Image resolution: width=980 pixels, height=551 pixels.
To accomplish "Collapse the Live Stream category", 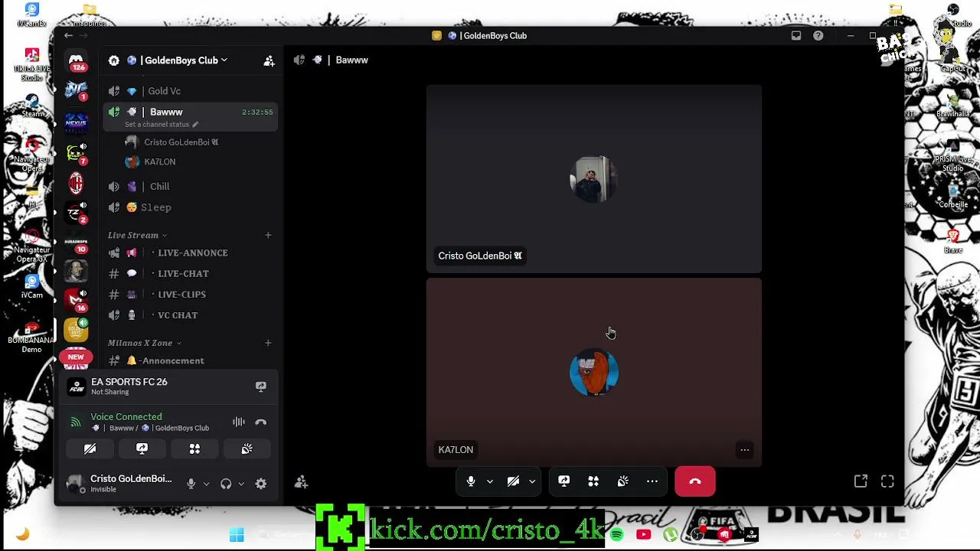I will [x=138, y=235].
